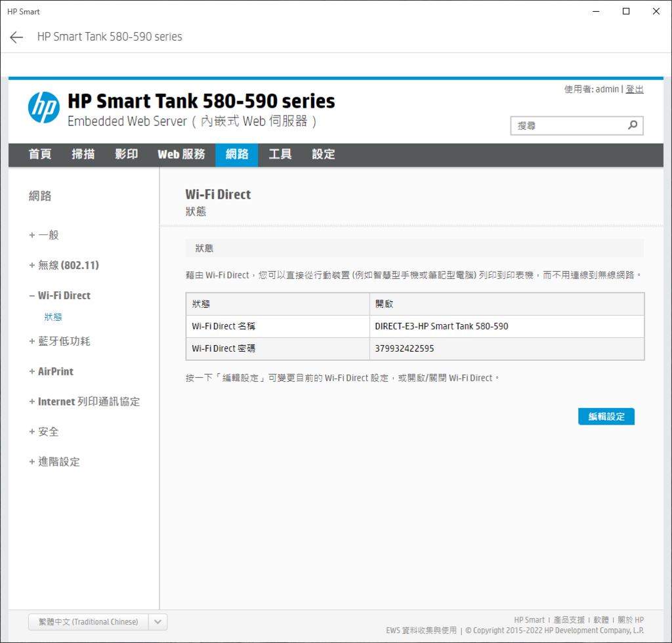Click the Wi-Fi Direct password 379932422595
Screen dimensions: 672x643
pyautogui.click(x=404, y=348)
